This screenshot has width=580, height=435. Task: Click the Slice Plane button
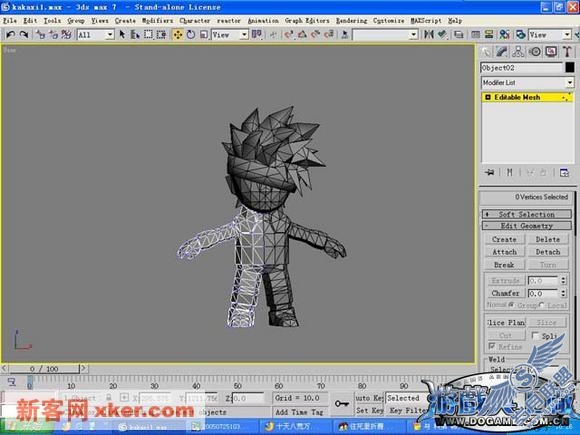click(x=506, y=323)
